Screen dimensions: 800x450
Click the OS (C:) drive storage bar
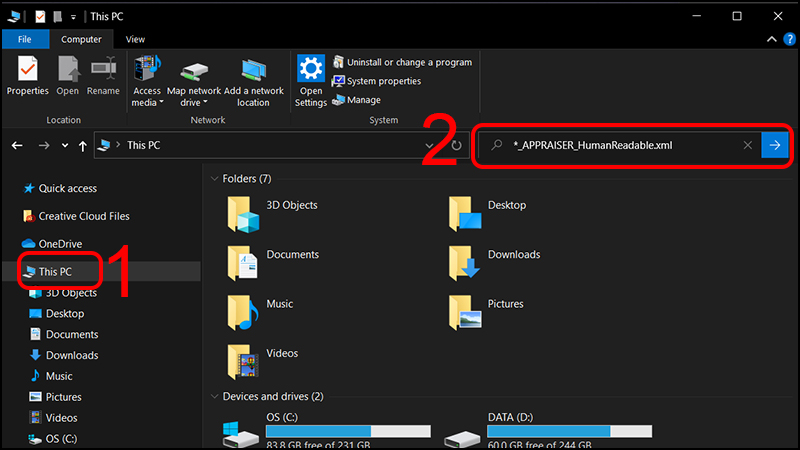(346, 433)
